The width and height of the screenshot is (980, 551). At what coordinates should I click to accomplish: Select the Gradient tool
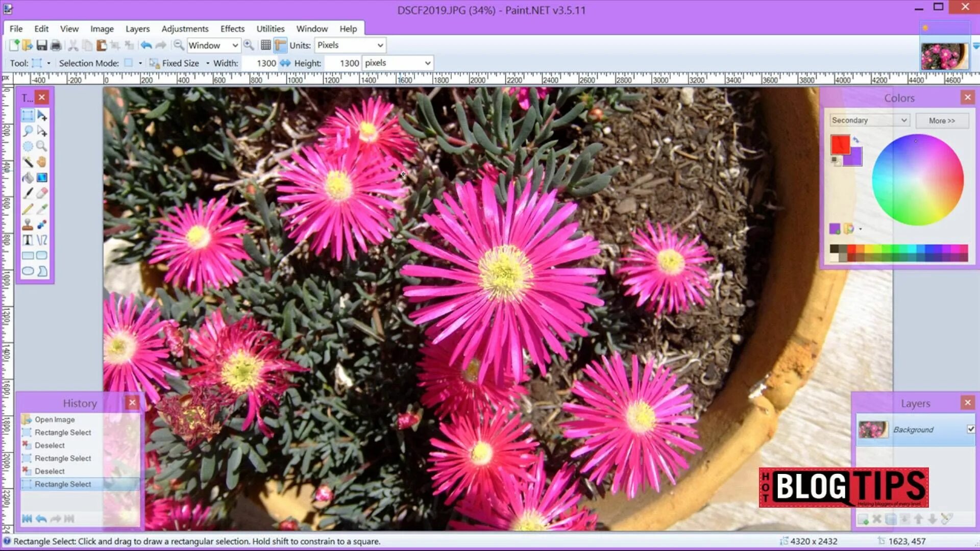[x=42, y=178]
